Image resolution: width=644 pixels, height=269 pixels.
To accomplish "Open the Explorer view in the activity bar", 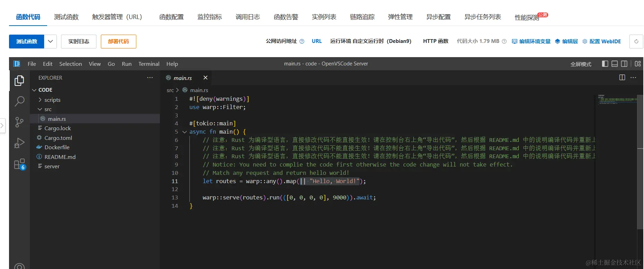I will point(19,81).
